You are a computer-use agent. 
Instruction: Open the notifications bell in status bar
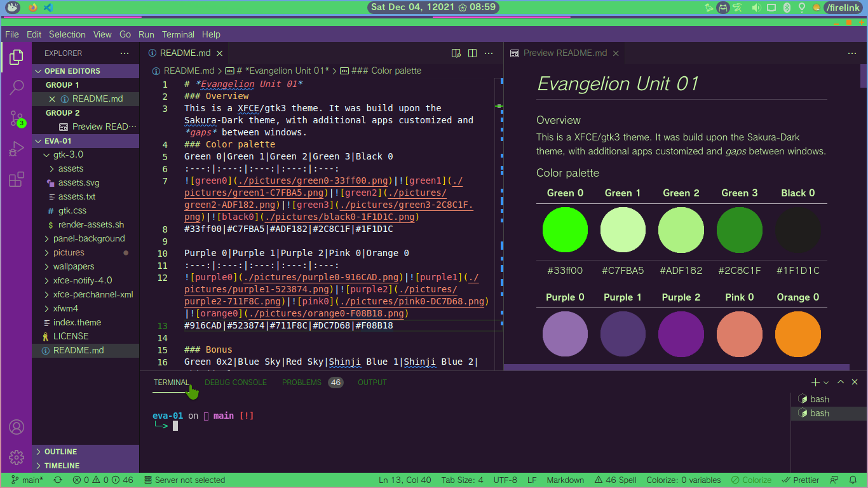(853, 480)
